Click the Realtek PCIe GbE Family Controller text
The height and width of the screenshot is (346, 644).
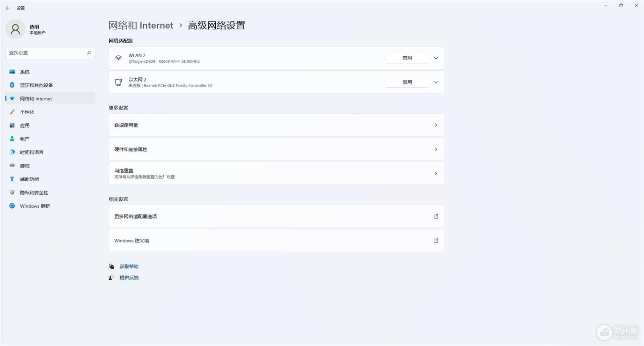(178, 86)
